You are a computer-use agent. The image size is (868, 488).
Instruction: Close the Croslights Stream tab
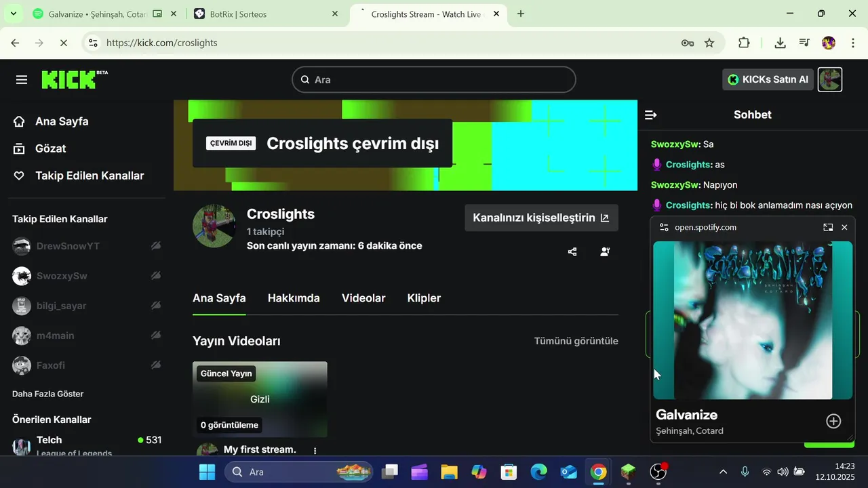pyautogui.click(x=496, y=14)
